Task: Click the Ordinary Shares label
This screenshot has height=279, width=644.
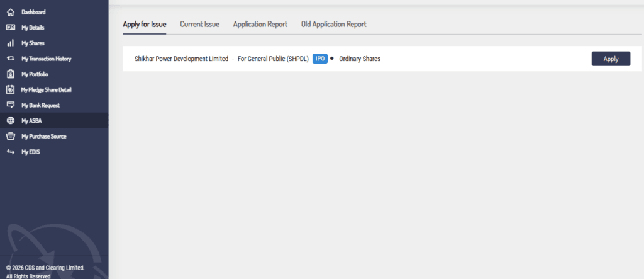Action: click(x=360, y=59)
